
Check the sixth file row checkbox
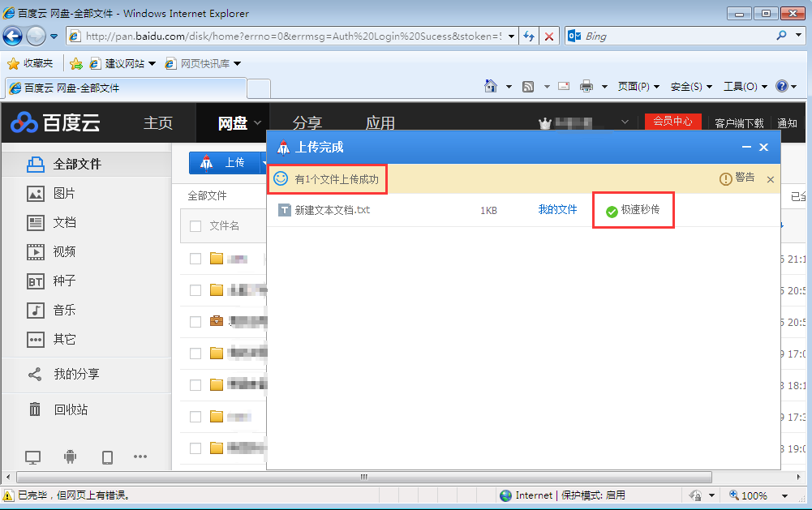click(195, 416)
